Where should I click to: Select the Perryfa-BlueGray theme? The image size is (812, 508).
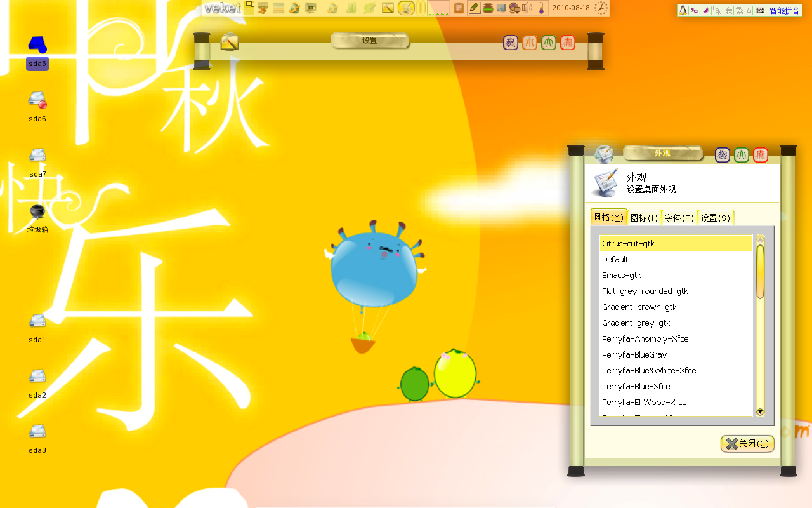676,354
